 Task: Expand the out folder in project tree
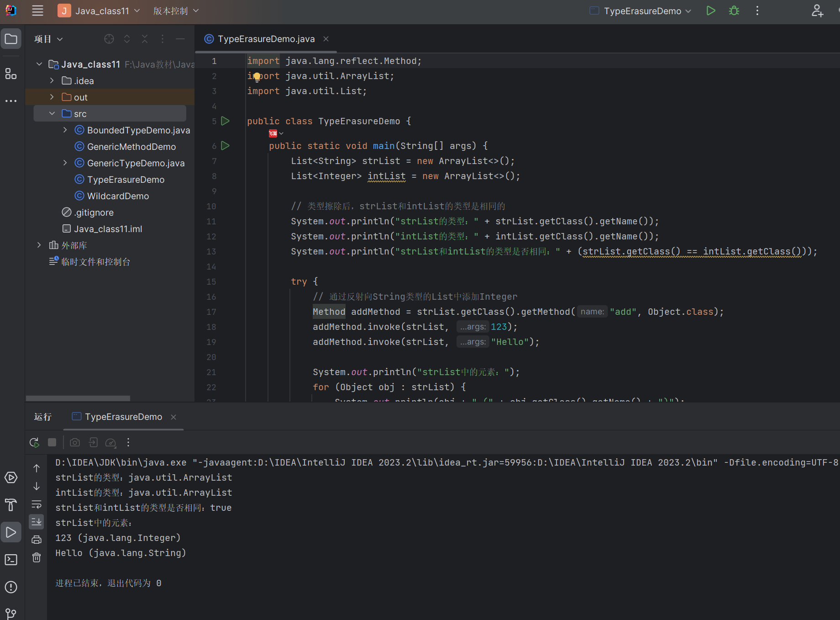(x=52, y=97)
